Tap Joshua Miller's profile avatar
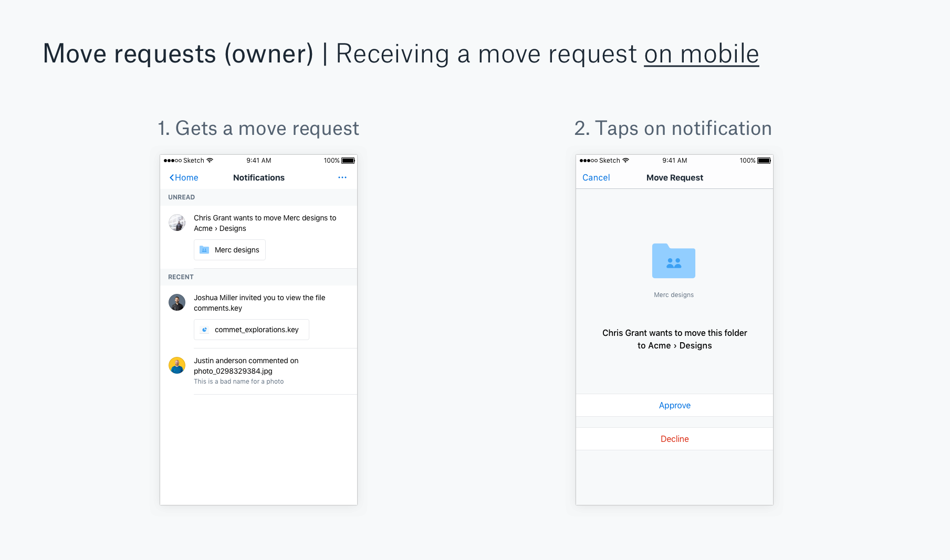Screen dimensions: 950x560 (177, 302)
